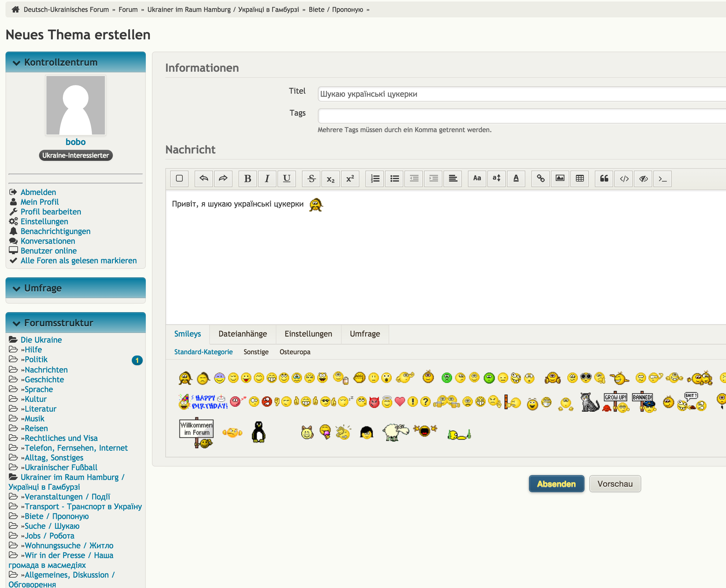Open Mein Profil link
Viewport: 726px width, 588px height.
(x=40, y=202)
